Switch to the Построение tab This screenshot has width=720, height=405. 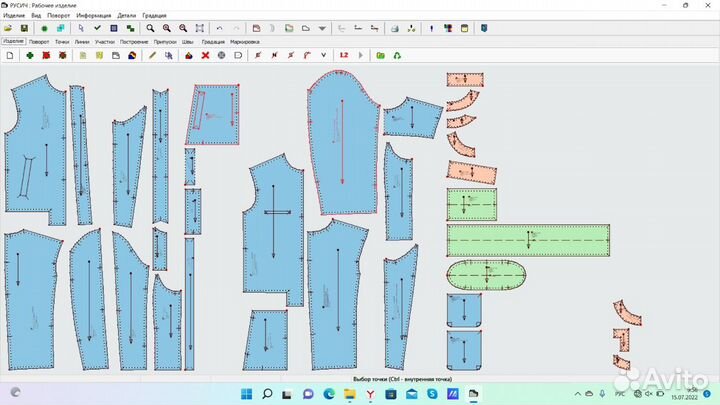(134, 42)
